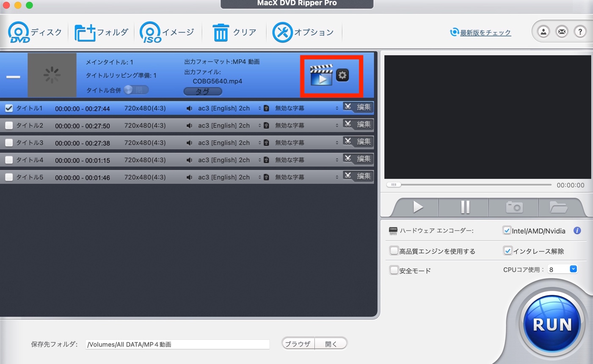Click the speaker icon in the タイトル1 row
This screenshot has width=593, height=364.
pyautogui.click(x=189, y=108)
